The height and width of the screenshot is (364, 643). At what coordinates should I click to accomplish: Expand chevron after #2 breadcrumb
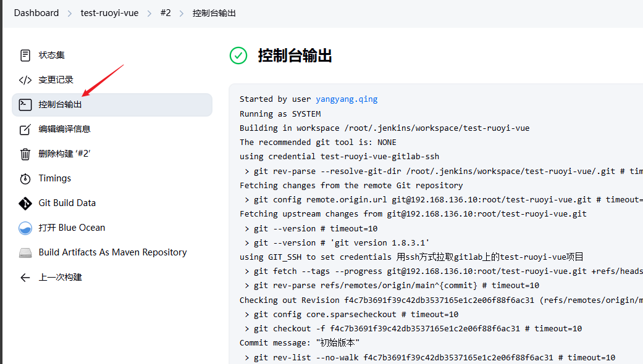pos(182,13)
